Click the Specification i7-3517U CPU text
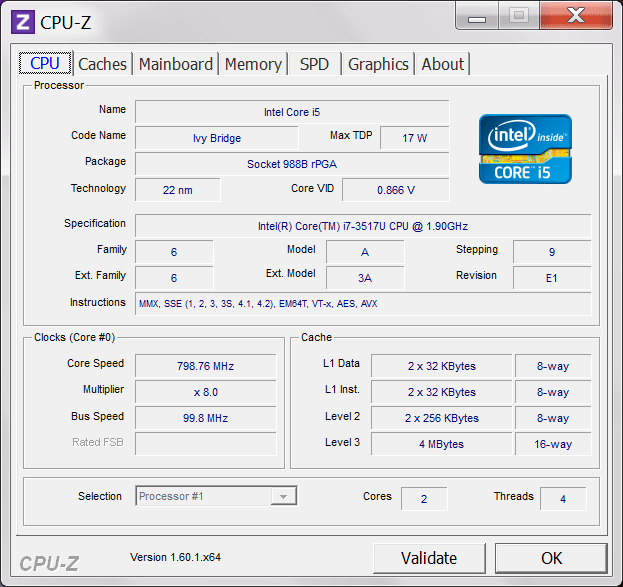This screenshot has height=587, width=623. (x=363, y=226)
